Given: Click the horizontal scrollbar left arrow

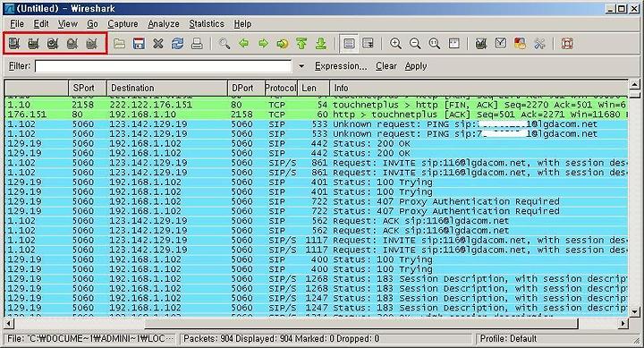Looking at the screenshot, I should point(9,324).
